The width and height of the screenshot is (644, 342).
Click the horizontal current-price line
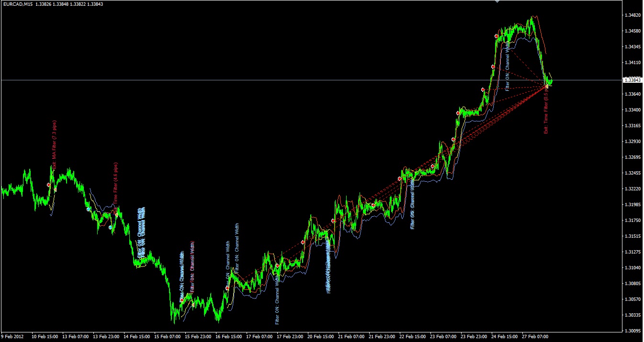pos(311,79)
